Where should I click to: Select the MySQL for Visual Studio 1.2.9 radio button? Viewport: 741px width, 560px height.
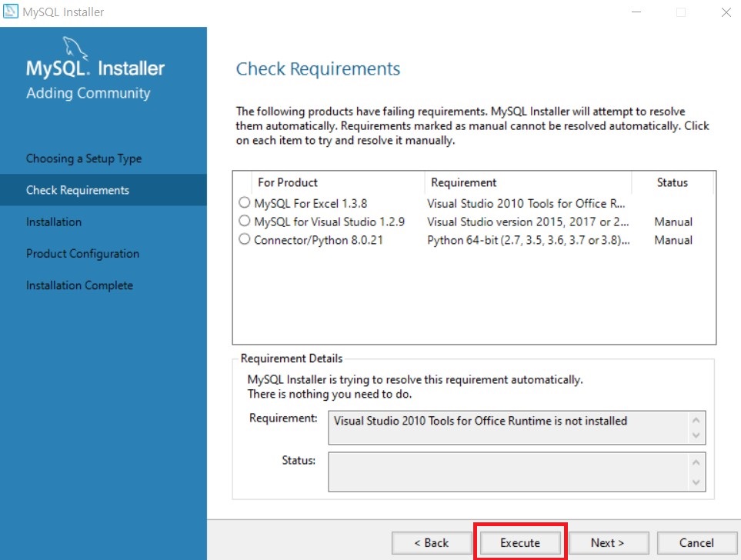coord(245,221)
